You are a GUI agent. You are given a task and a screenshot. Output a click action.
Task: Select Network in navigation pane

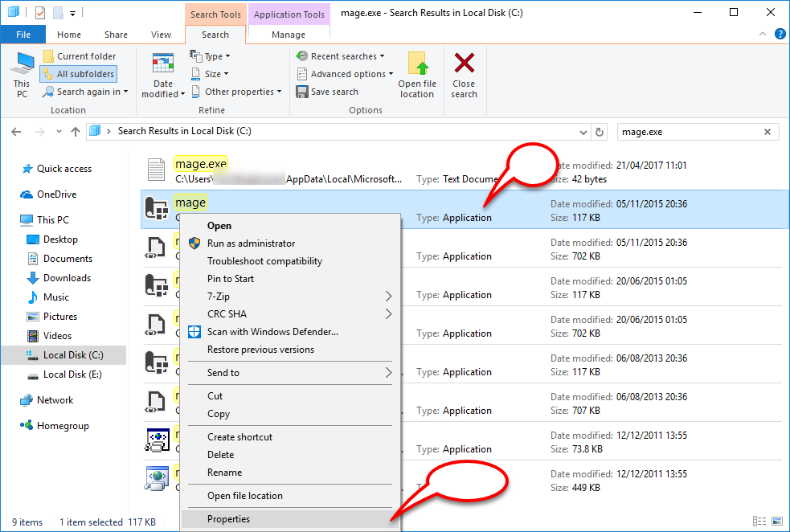click(x=47, y=400)
